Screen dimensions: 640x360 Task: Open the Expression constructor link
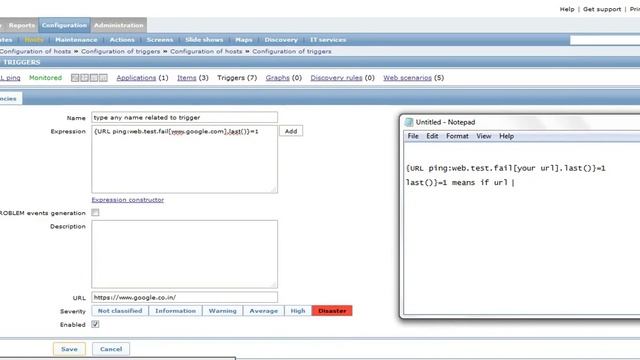[x=128, y=200]
